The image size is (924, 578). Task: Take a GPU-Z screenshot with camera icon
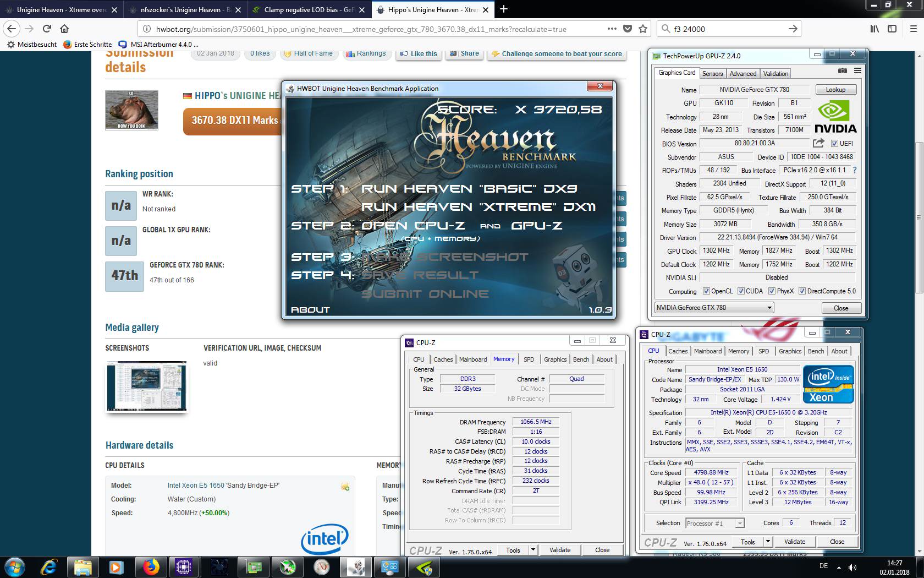843,71
